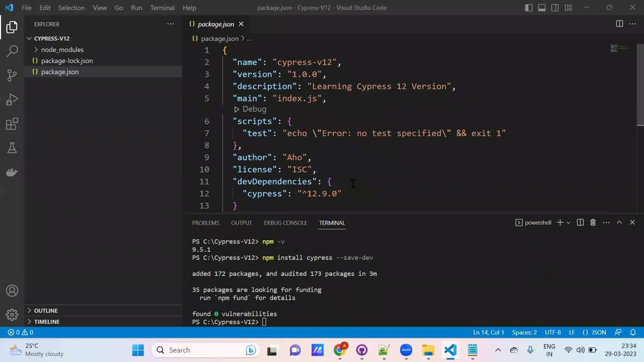The image size is (644, 362).
Task: Open the notifications bell in status bar
Action: point(633,332)
